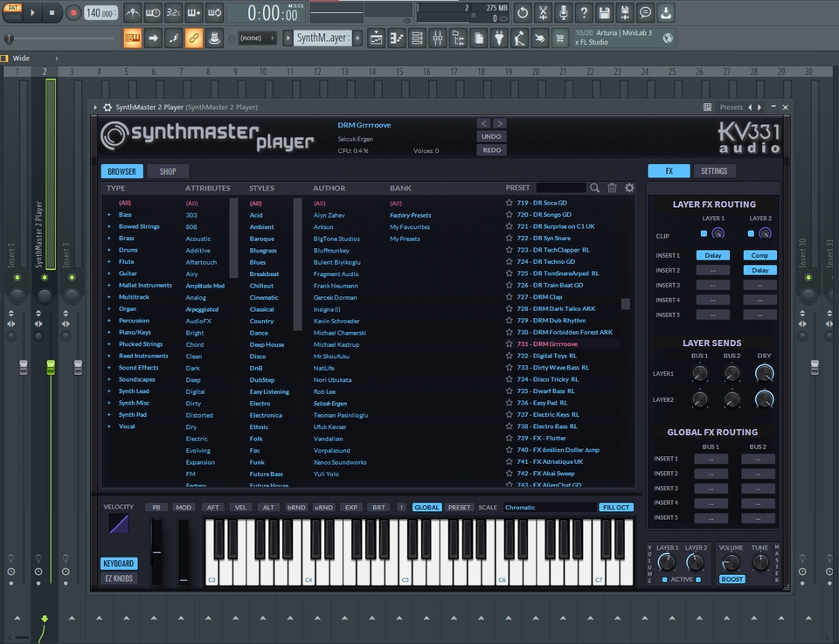Toggle Layer 1 clip checkbox
The image size is (839, 644).
click(x=704, y=233)
